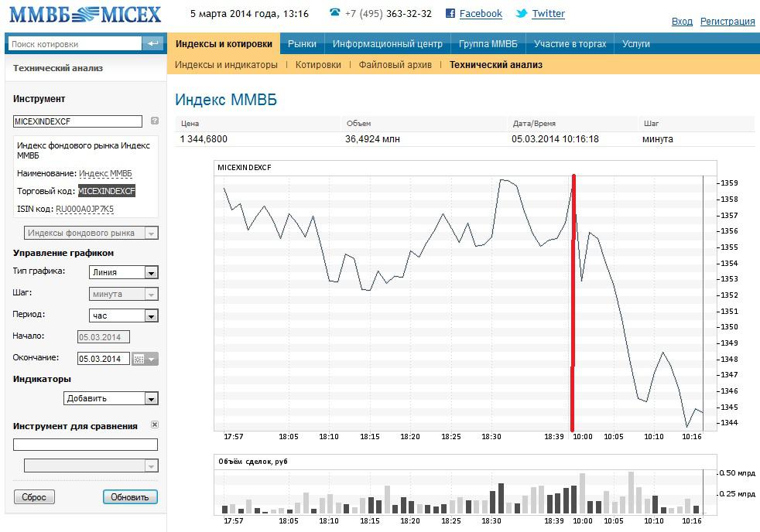760x532 pixels.
Task: Click the Обновить refresh button
Action: click(130, 496)
